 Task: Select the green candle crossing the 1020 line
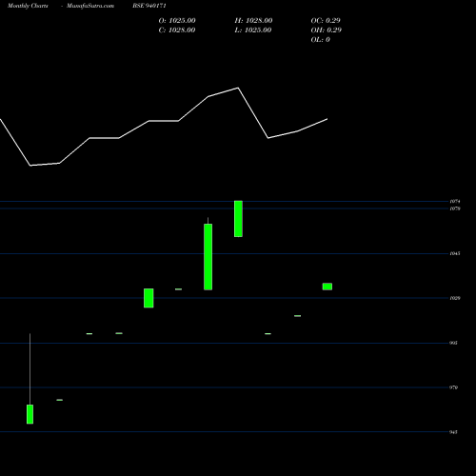coord(149,298)
